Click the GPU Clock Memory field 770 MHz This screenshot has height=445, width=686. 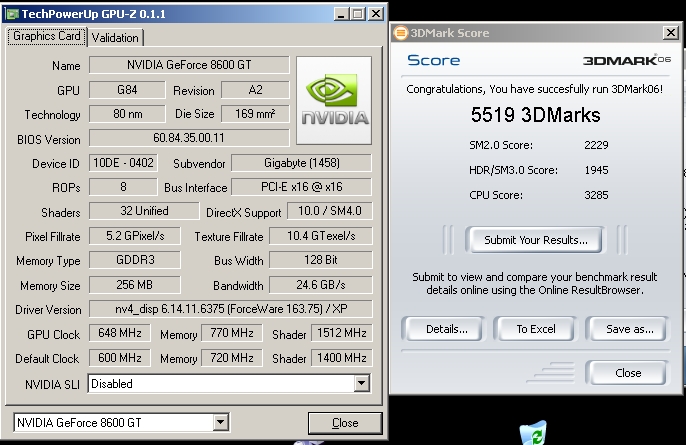click(231, 333)
